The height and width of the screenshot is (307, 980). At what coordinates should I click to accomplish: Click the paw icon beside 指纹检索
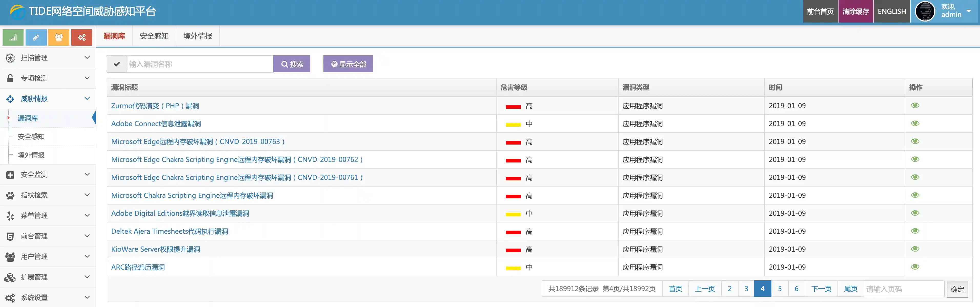pos(10,195)
